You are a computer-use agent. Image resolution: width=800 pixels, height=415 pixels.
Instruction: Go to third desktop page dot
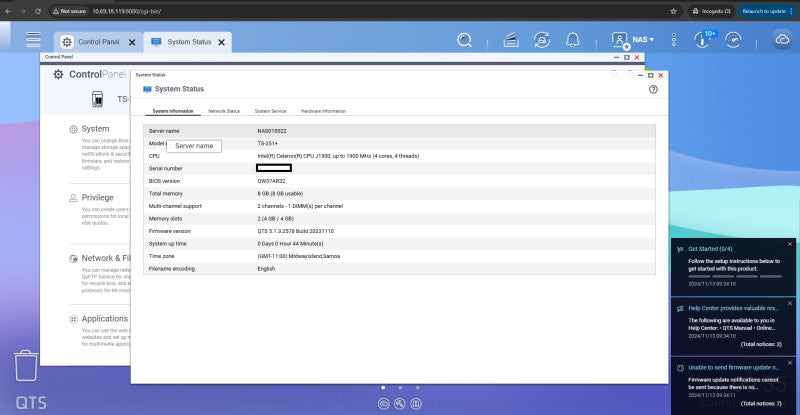[417, 387]
